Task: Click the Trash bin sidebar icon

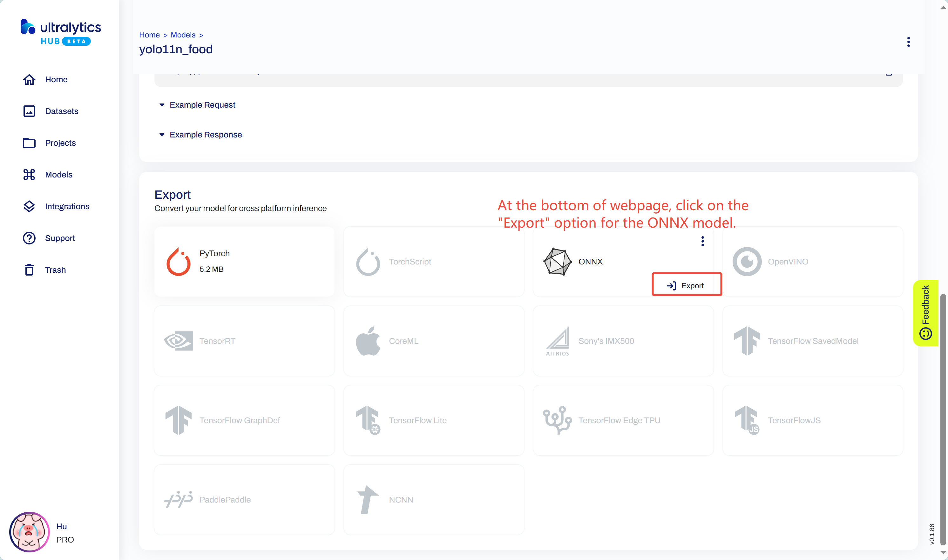Action: (x=29, y=270)
